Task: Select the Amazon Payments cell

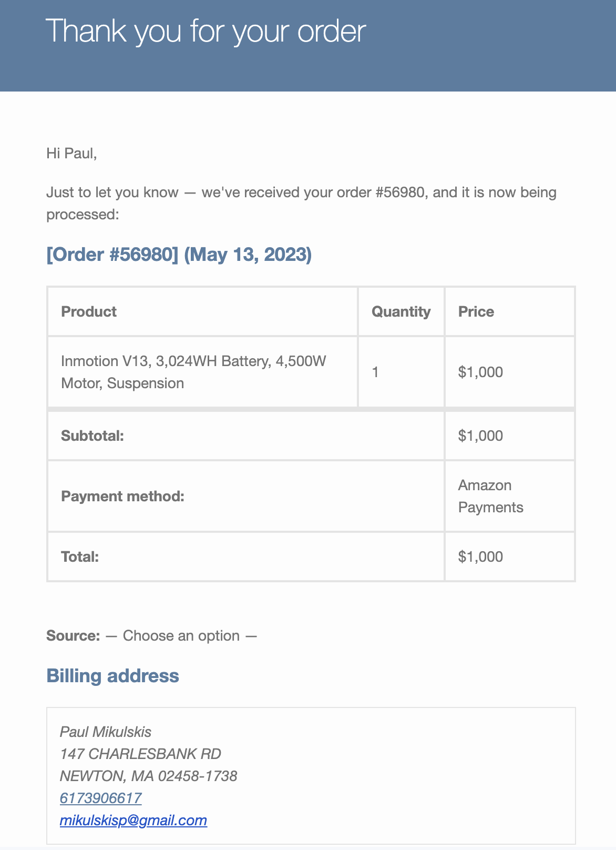Action: click(490, 496)
